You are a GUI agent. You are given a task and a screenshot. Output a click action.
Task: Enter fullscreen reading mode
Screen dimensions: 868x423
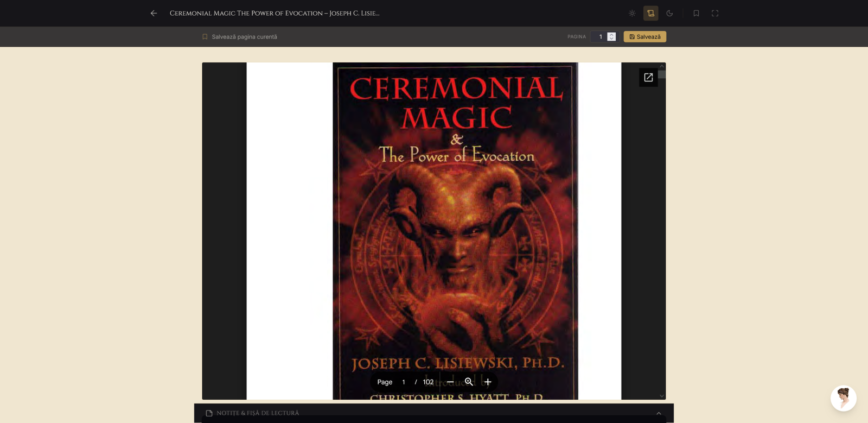click(x=715, y=13)
